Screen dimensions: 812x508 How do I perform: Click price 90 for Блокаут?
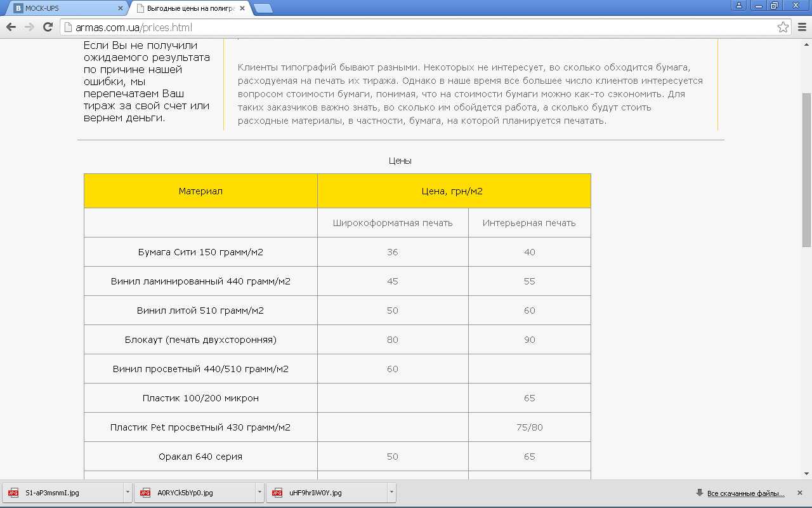point(530,340)
